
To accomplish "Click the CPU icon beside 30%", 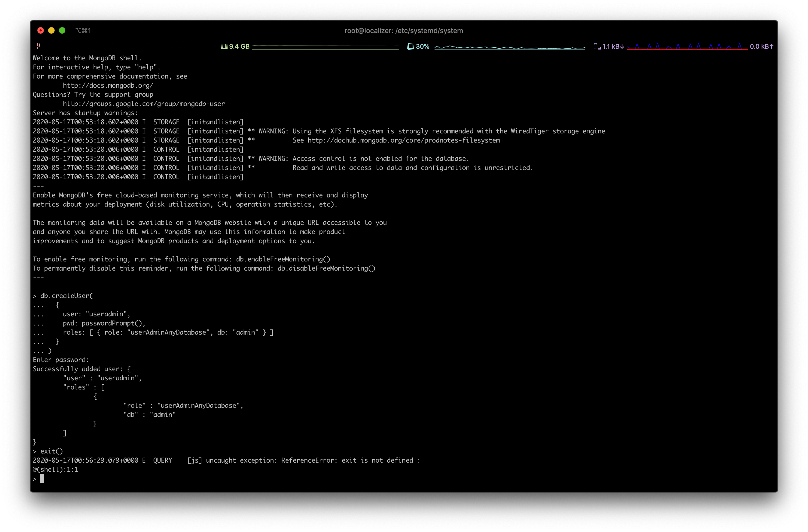I will pyautogui.click(x=410, y=46).
